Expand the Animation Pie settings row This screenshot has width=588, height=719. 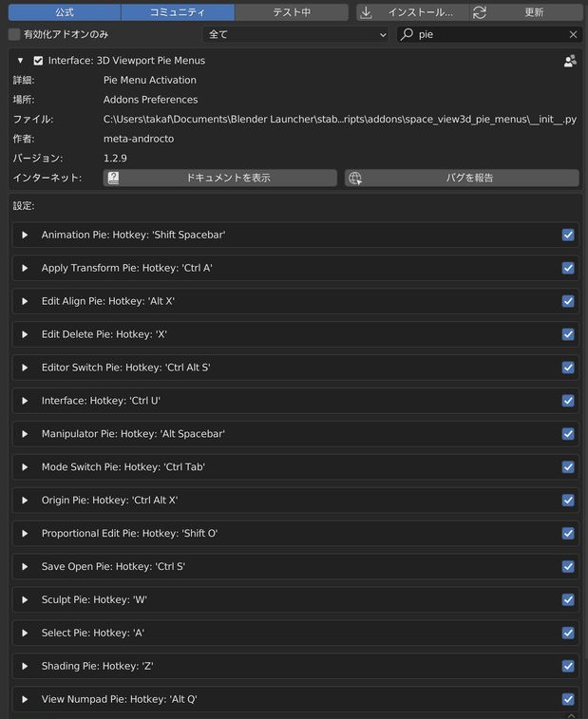coord(25,235)
